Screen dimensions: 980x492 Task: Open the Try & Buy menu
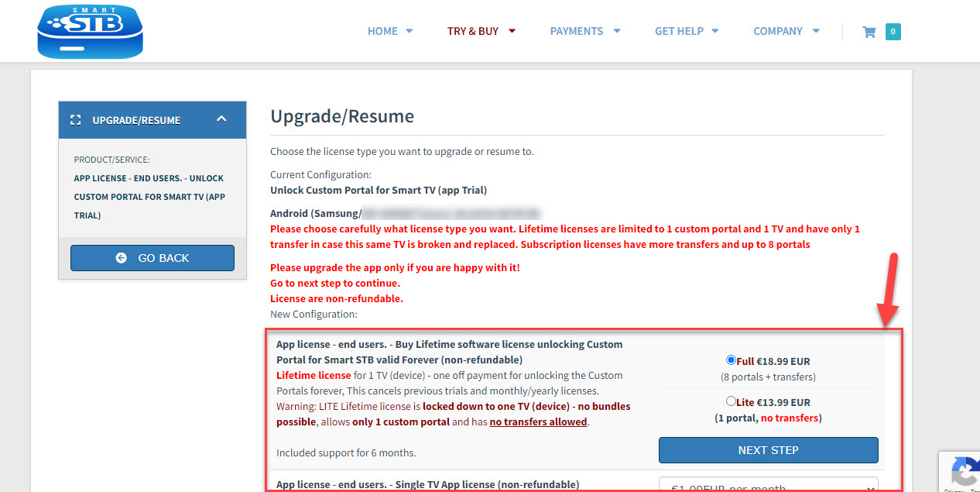(473, 32)
